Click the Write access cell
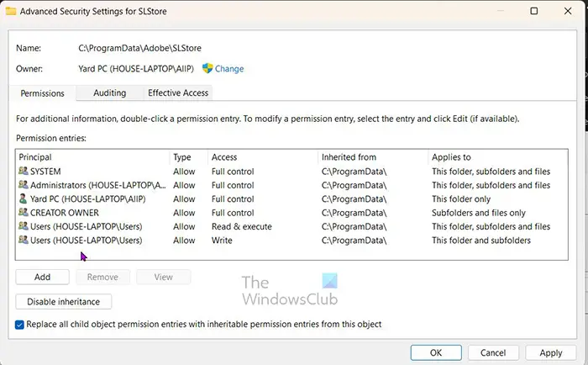 pyautogui.click(x=222, y=241)
